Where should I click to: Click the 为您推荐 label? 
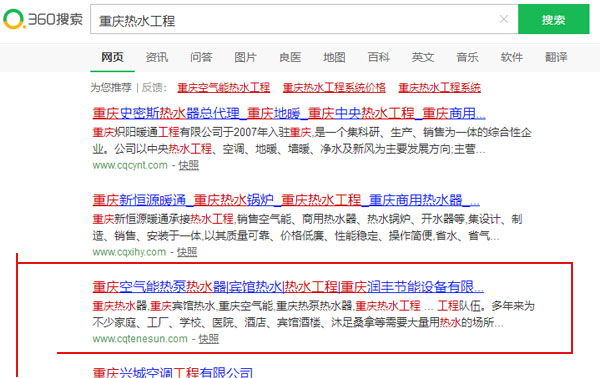click(x=111, y=88)
